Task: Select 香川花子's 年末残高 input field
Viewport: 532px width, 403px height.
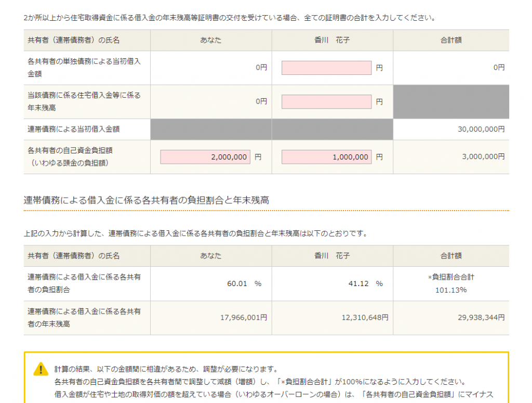Action: pyautogui.click(x=326, y=102)
